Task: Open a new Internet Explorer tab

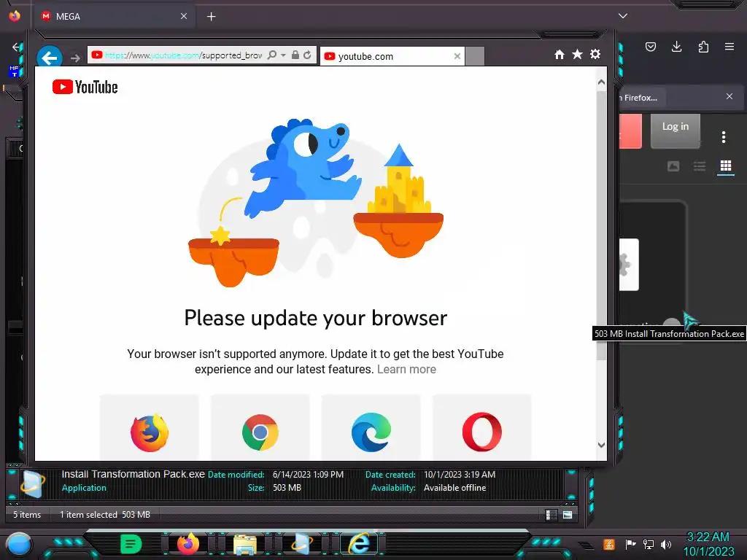Action: [x=474, y=56]
